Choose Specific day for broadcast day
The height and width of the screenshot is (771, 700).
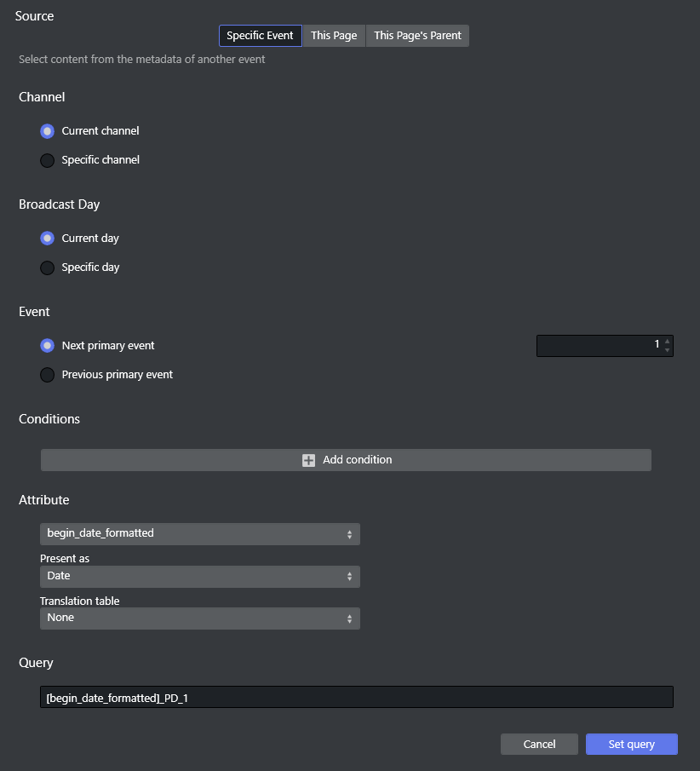(x=48, y=268)
